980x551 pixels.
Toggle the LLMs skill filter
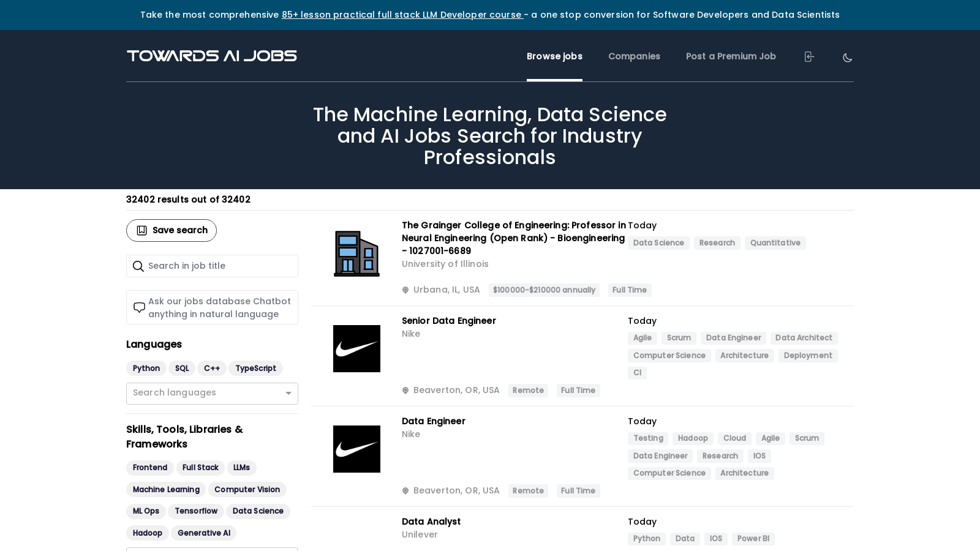pos(241,468)
